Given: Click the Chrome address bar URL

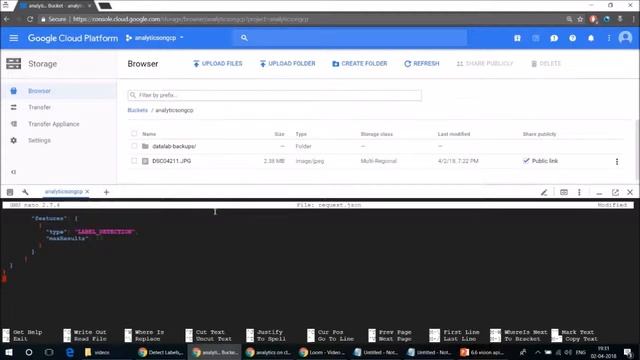Looking at the screenshot, I should pyautogui.click(x=191, y=19).
